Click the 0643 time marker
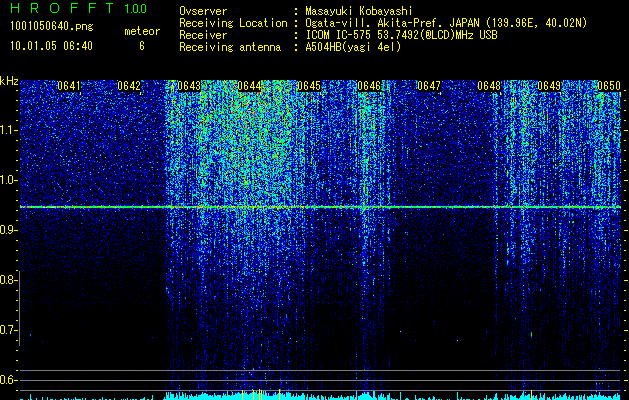This screenshot has height=400, width=629. [x=189, y=86]
